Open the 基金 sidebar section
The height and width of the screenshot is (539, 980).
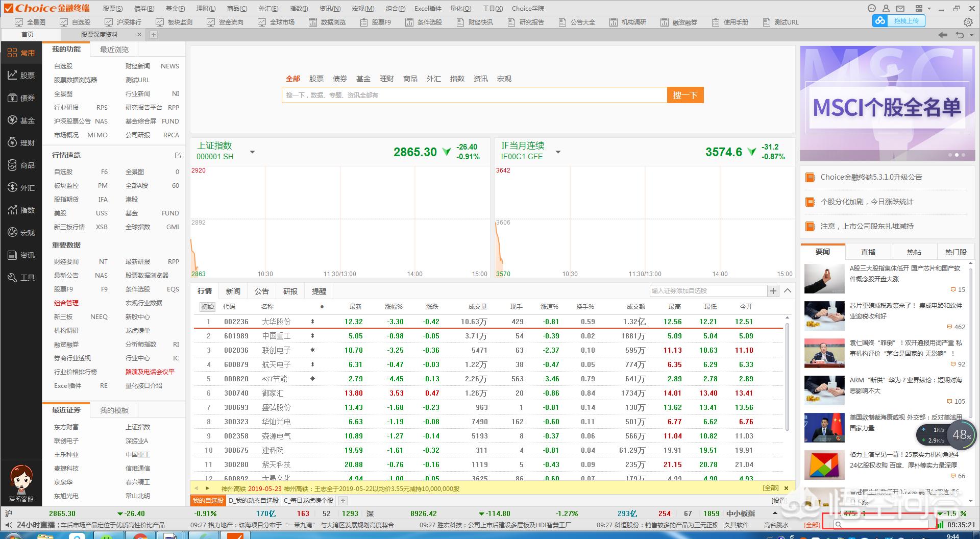tap(21, 120)
